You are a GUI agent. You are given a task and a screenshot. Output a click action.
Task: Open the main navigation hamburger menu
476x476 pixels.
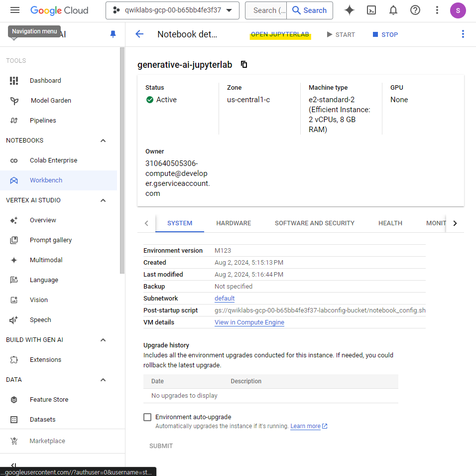(14, 10)
